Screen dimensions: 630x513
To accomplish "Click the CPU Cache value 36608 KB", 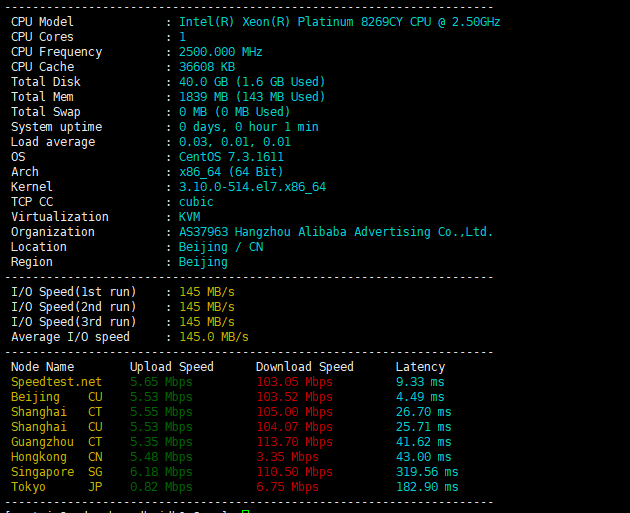I will [x=207, y=67].
